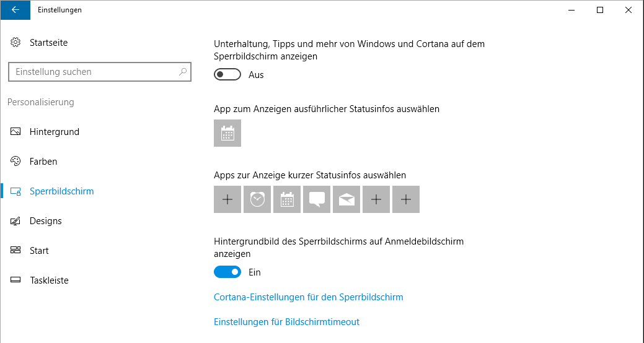Click the back arrow in title bar
Screen dimensions: 644x343
(15, 10)
